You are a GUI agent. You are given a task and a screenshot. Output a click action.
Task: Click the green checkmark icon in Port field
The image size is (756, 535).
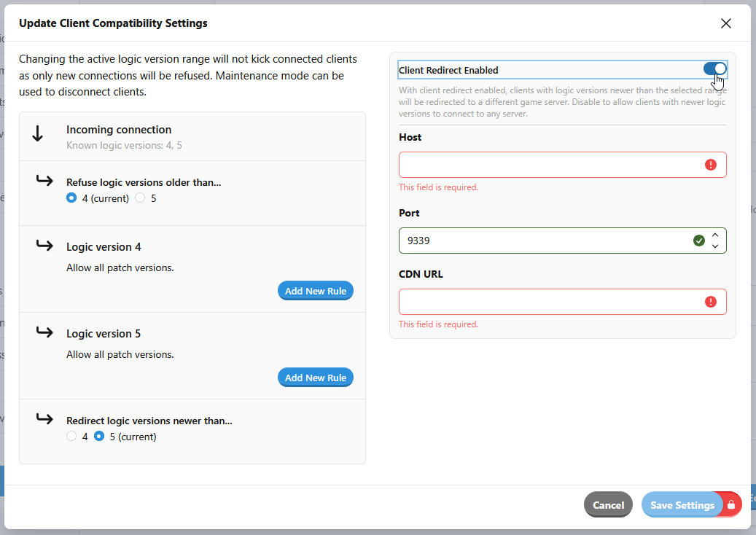click(699, 241)
